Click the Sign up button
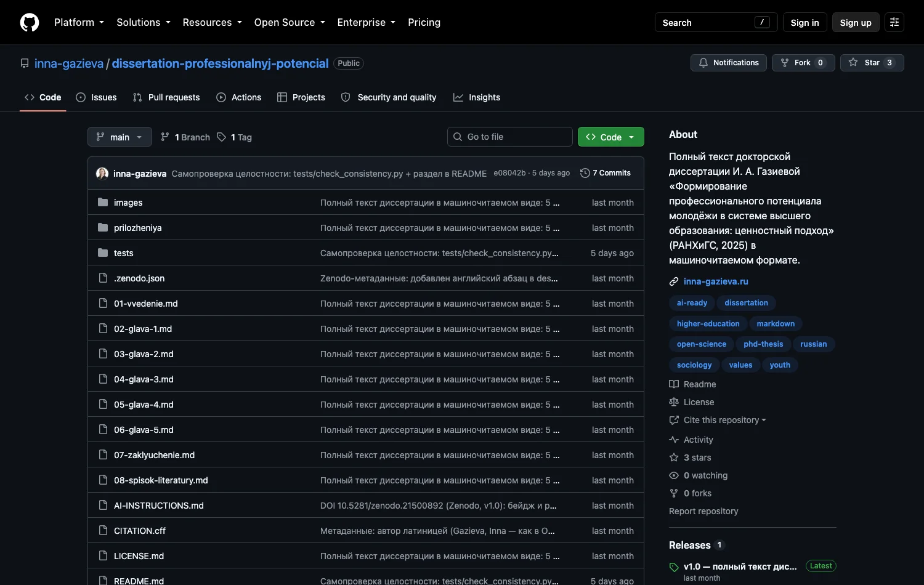Image resolution: width=924 pixels, height=585 pixels. click(x=856, y=22)
